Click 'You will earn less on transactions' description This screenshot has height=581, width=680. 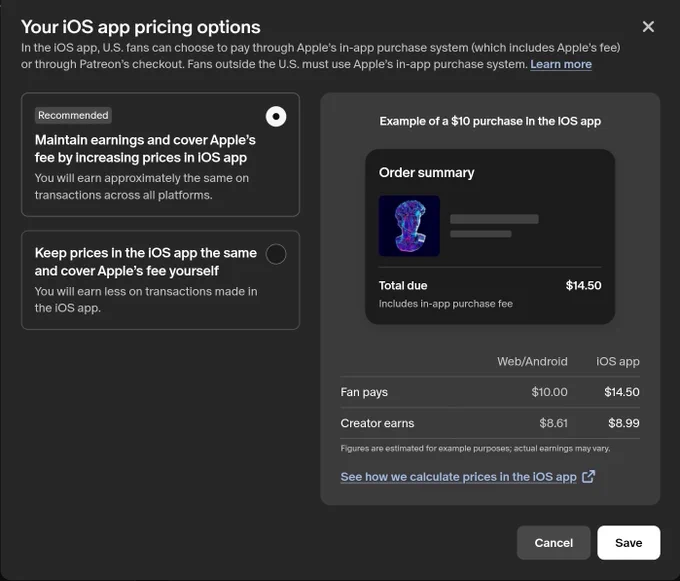click(146, 300)
